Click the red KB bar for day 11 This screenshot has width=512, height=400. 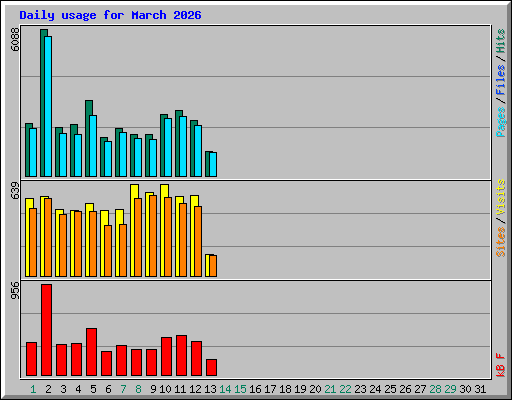181,356
